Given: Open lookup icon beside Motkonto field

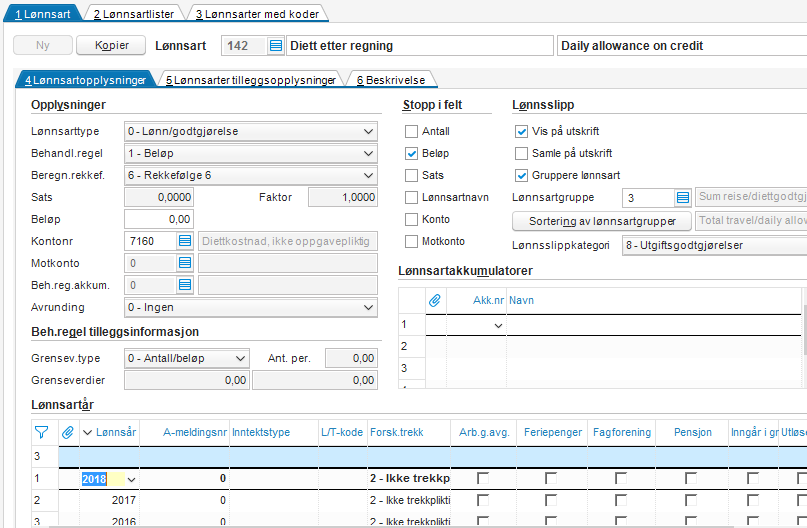Looking at the screenshot, I should tap(185, 263).
